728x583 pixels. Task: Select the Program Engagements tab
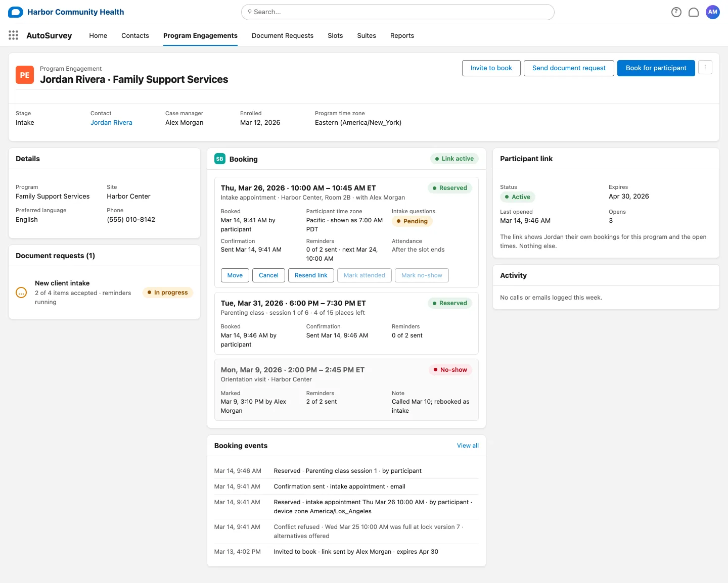[x=200, y=35]
